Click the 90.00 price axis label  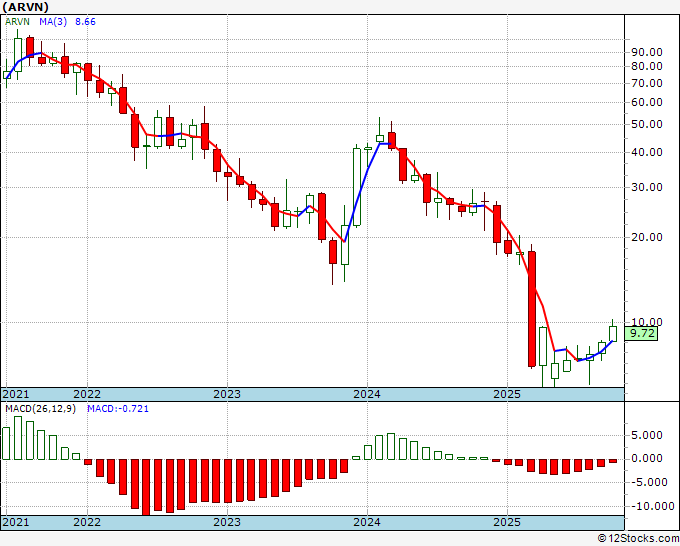647,52
